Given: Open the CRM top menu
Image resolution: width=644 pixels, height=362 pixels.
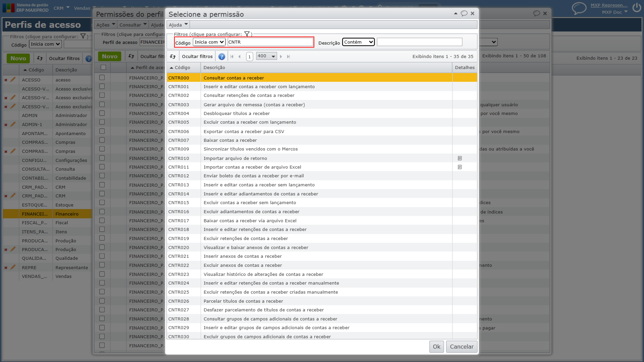Looking at the screenshot, I should point(61,8).
